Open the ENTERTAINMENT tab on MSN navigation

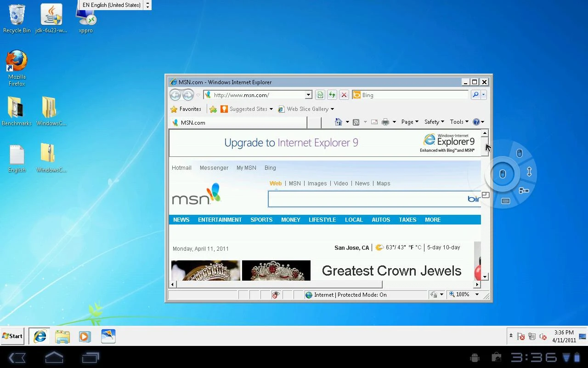click(x=220, y=220)
